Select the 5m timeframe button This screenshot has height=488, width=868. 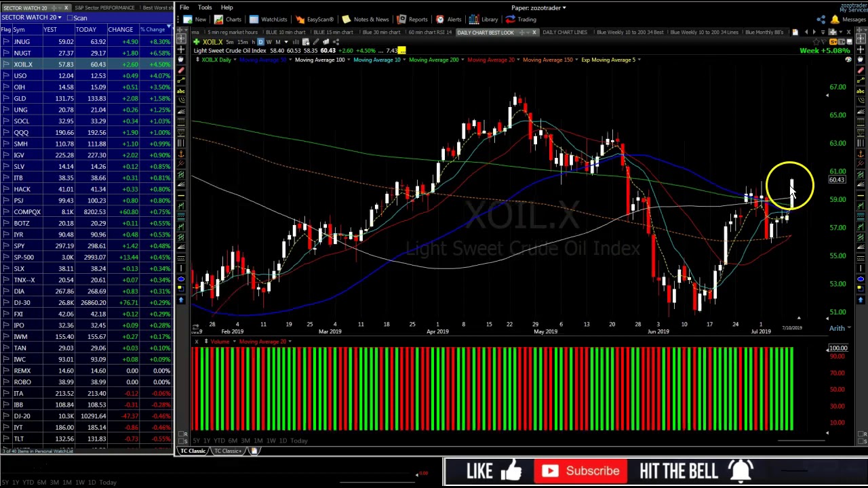[x=230, y=42]
